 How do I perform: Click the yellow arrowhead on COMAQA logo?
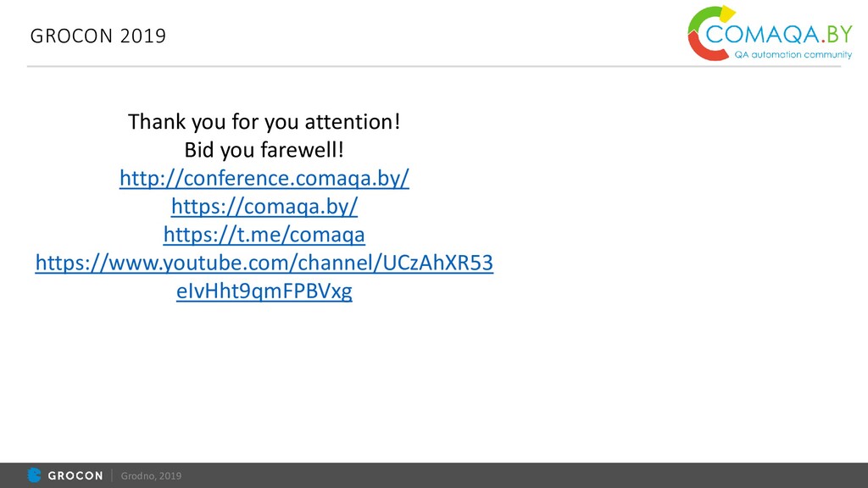point(726,14)
